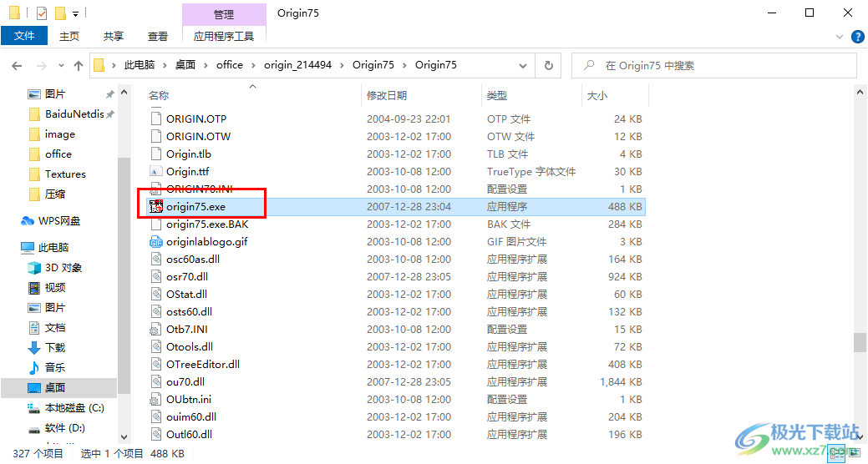Open quick access toolbar customize dropdown
Screen dimensions: 868x464
pyautogui.click(x=75, y=13)
